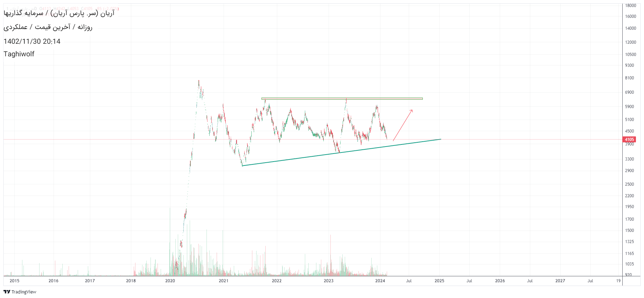Click the Persian timeframe subtitle on second line
Screen dimensions: 644x298
coord(48,27)
